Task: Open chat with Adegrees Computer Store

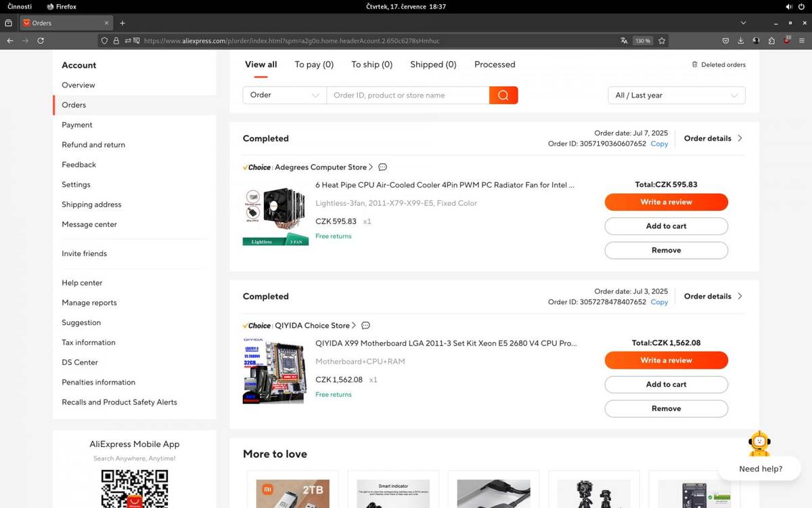Action: (382, 167)
